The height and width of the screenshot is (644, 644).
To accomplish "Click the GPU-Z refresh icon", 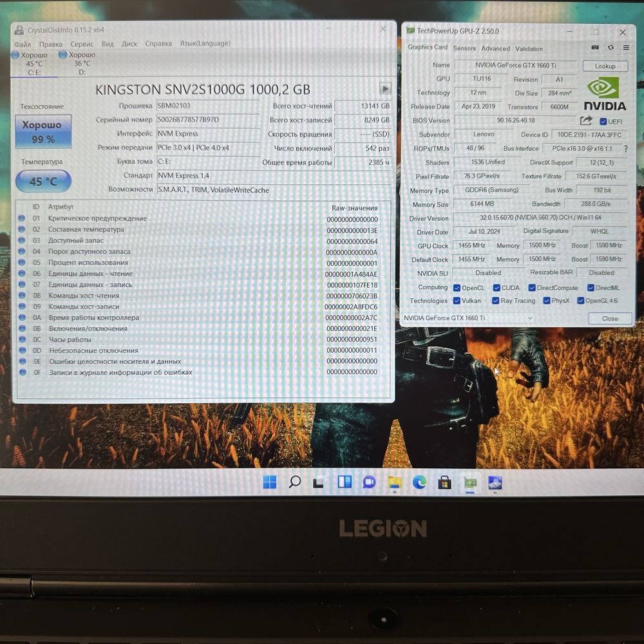I will point(611,48).
